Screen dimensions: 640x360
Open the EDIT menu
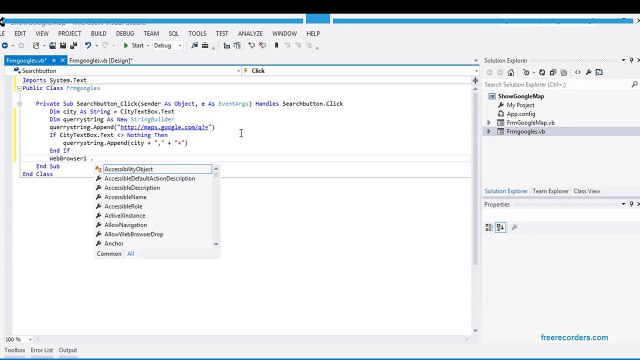pyautogui.click(x=20, y=33)
